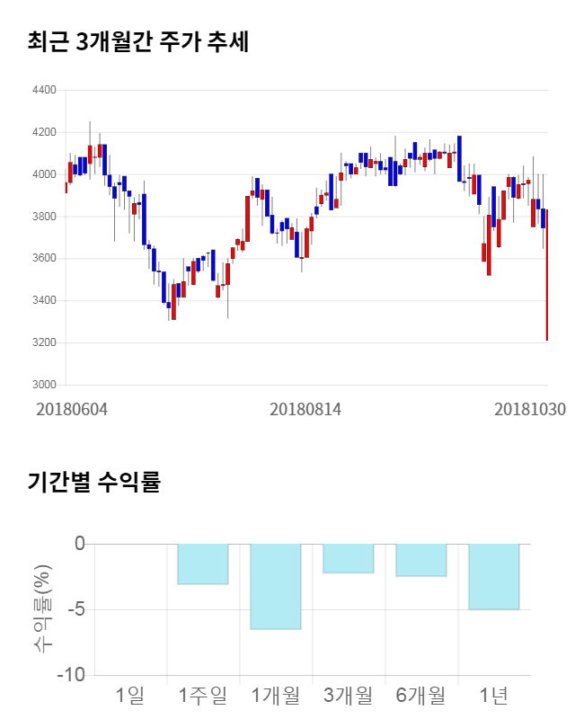Click the 1주일 axis label
Image resolution: width=575 pixels, height=728 pixels.
pyautogui.click(x=203, y=695)
